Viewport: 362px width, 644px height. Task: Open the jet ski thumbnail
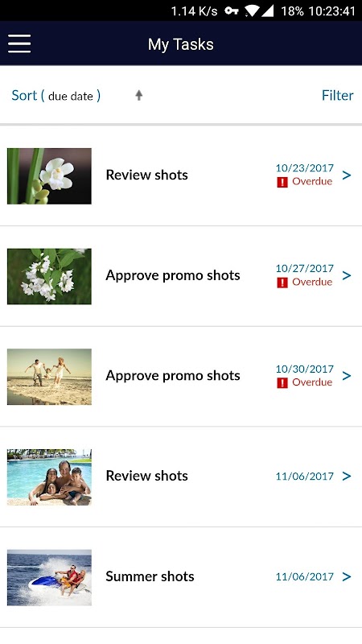click(49, 577)
